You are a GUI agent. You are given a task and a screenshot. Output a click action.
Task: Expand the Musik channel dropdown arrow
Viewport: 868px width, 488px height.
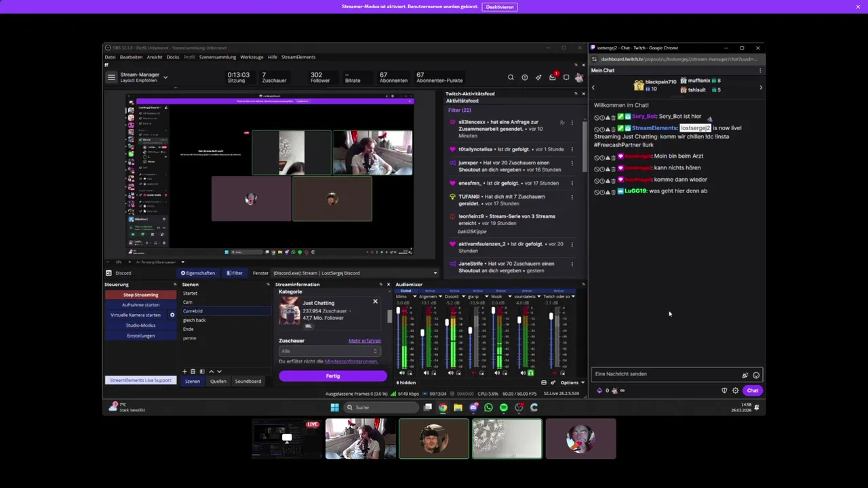coord(510,296)
